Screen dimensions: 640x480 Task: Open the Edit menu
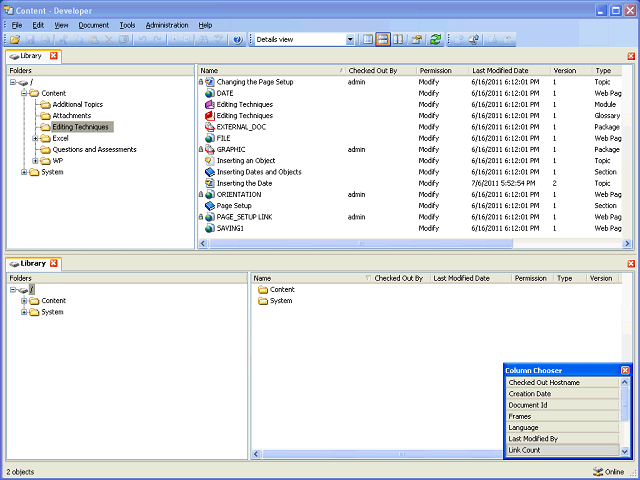pos(38,25)
